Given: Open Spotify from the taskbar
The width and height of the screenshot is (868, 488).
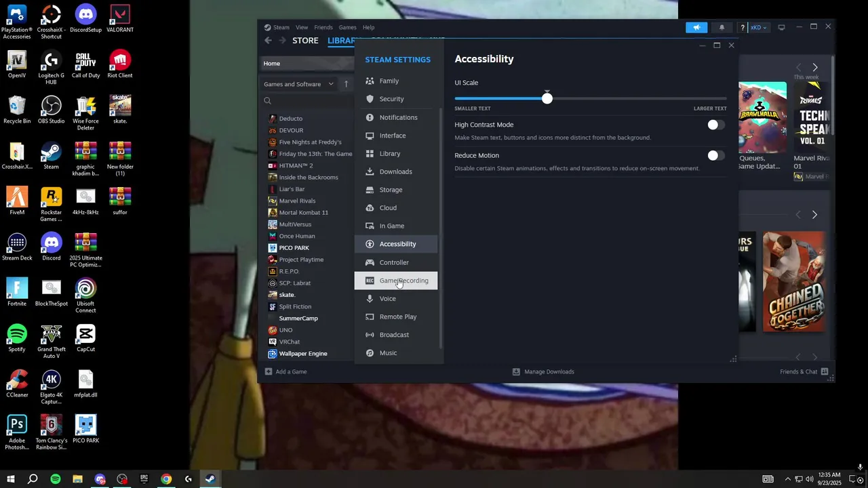Looking at the screenshot, I should coord(56,479).
